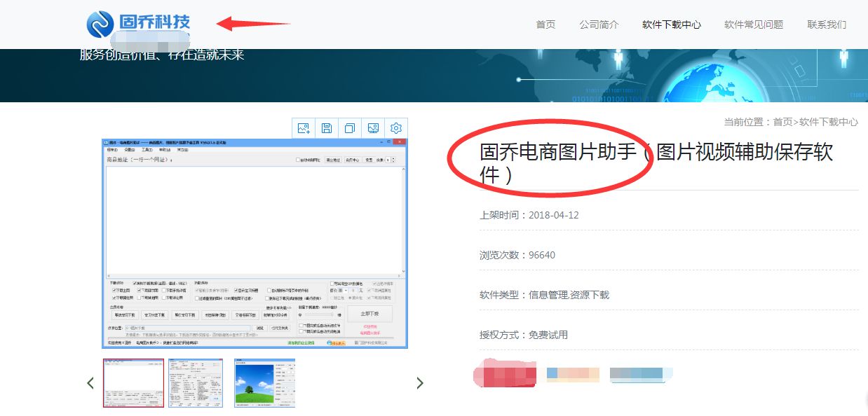Image resolution: width=868 pixels, height=416 pixels.
Task: Click the 上架时间:2018-04-12 line
Action: [529, 215]
